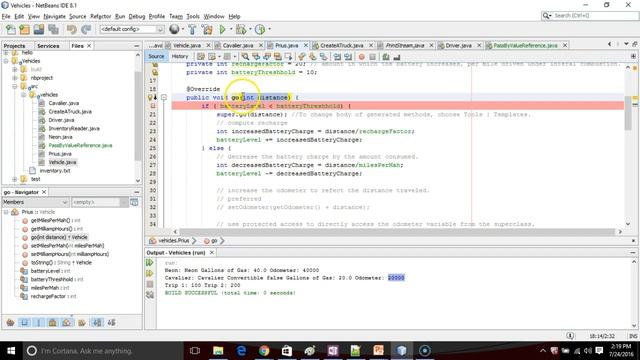
Task: Click the Open Project toolbar icon
Action: [x=39, y=29]
